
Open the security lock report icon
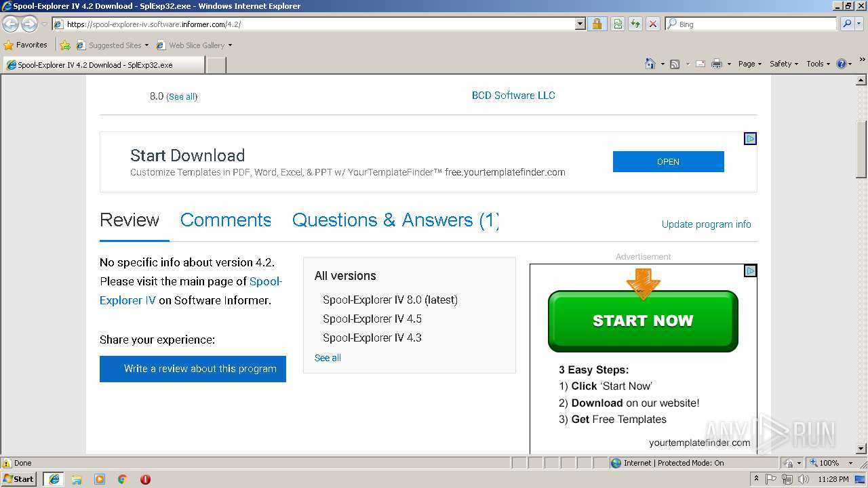pos(597,24)
